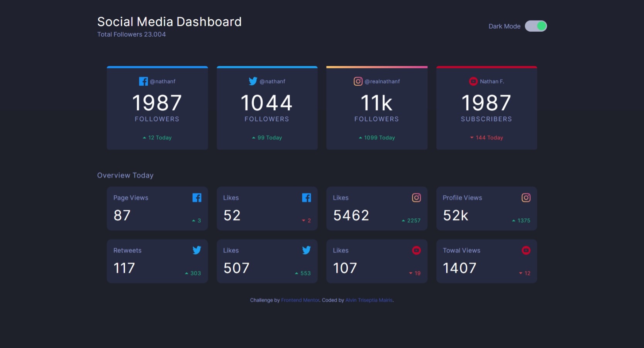Image resolution: width=644 pixels, height=348 pixels.
Task: Click the YouTube icon in Towal Views card
Action: click(x=526, y=250)
